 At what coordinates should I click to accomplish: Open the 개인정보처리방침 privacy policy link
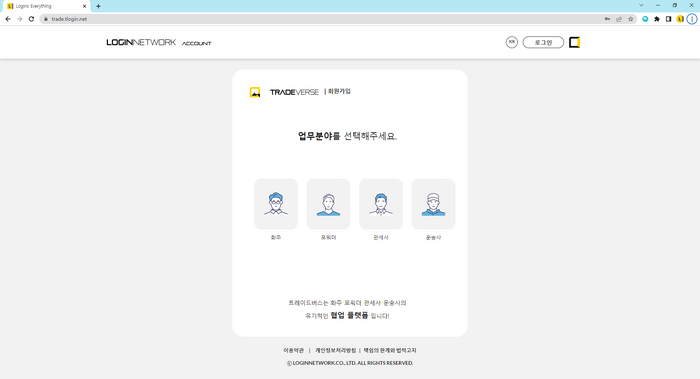[336, 350]
